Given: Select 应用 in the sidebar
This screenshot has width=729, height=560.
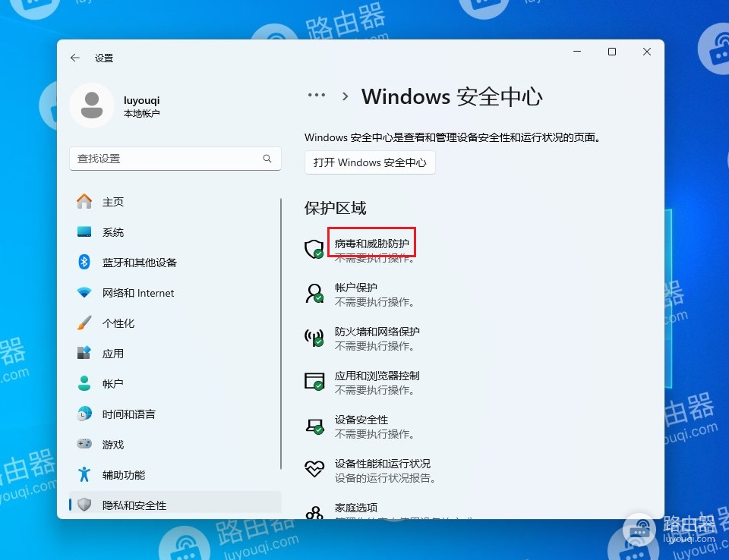Looking at the screenshot, I should click(175, 353).
